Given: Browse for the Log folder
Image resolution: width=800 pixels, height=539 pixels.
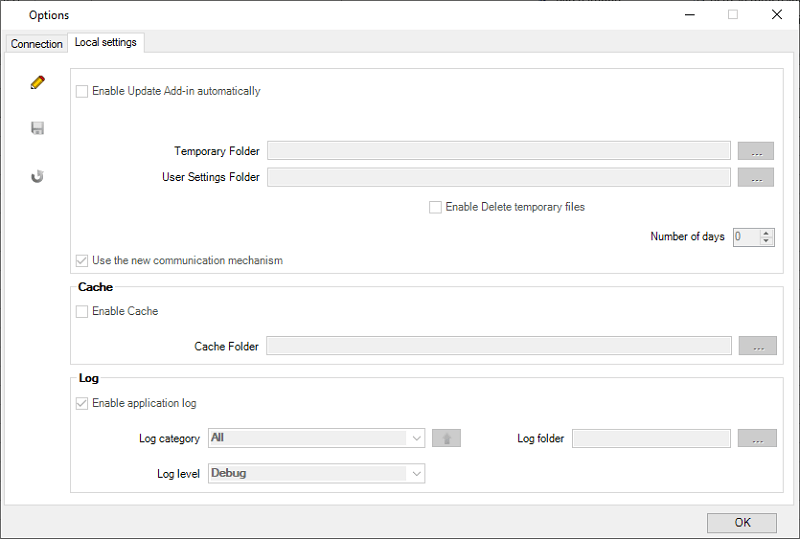Looking at the screenshot, I should coord(757,438).
